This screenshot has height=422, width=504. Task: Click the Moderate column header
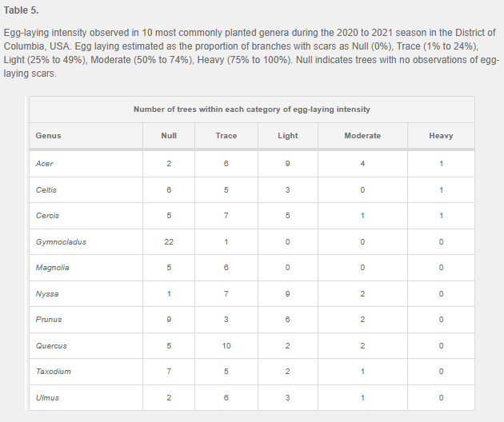click(x=362, y=136)
